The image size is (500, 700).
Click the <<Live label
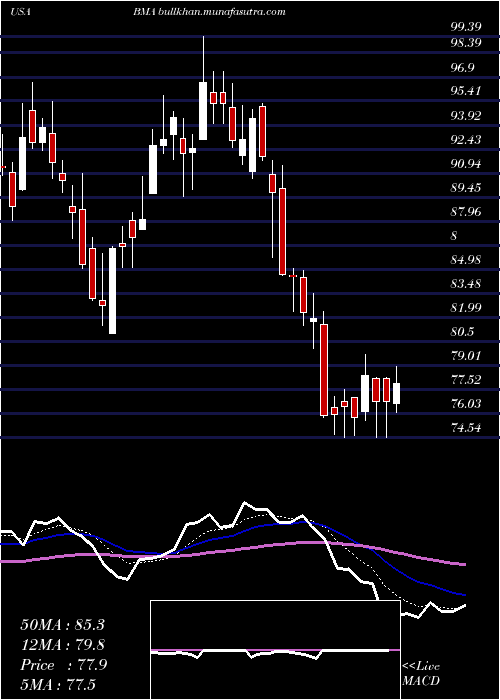(x=421, y=667)
